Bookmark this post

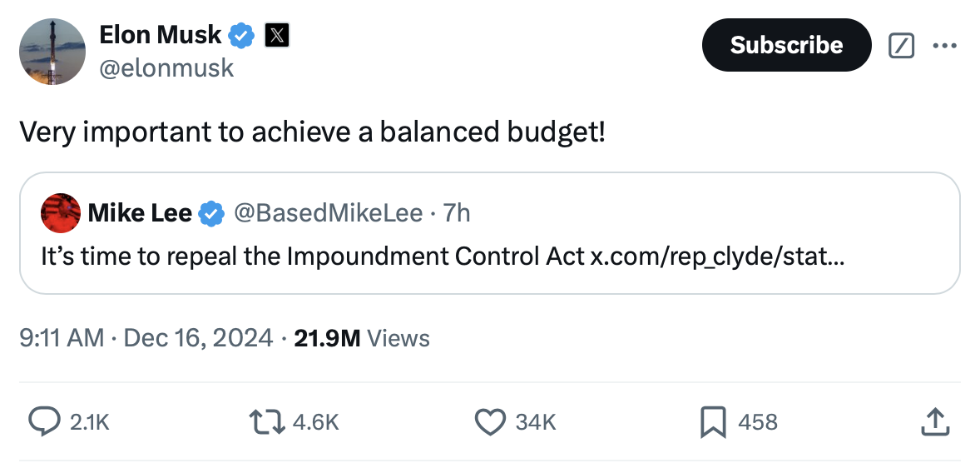712,421
